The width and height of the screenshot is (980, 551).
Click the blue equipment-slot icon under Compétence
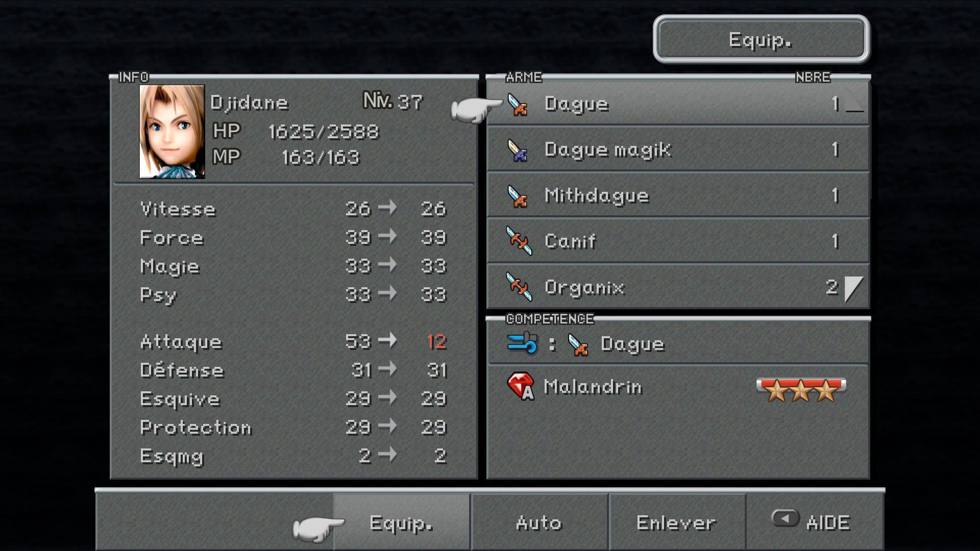(x=523, y=343)
